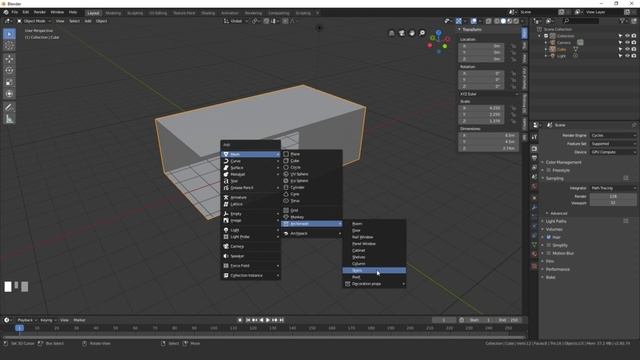Viewport: 640px width, 360px height.
Task: Open the Device GPU Compute dropdown
Action: (x=613, y=152)
